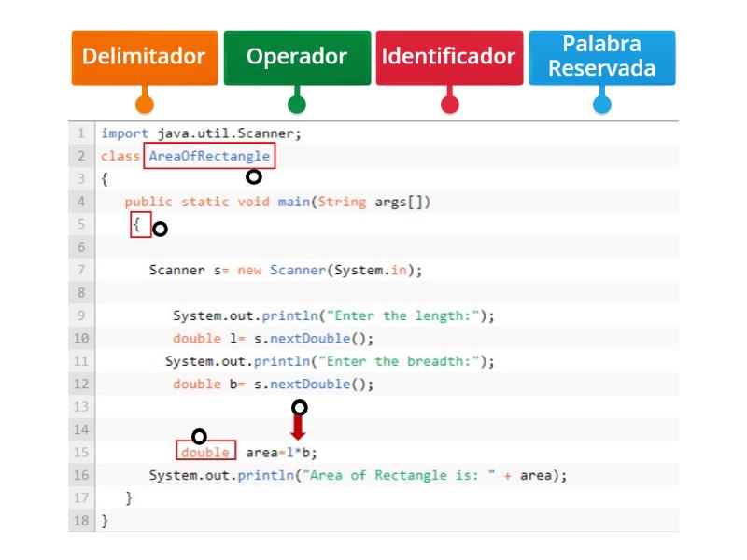Select the Palabra Reservada label card
The width and height of the screenshot is (747, 560).
(x=602, y=57)
